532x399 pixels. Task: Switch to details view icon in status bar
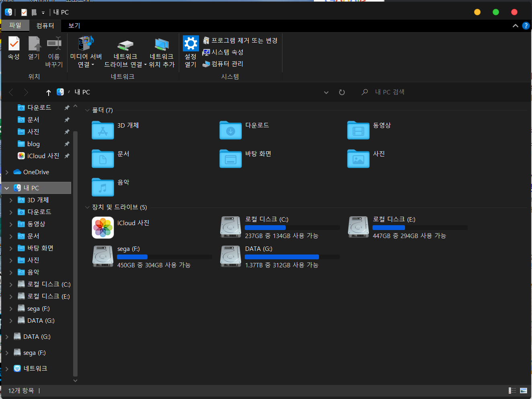pos(512,391)
